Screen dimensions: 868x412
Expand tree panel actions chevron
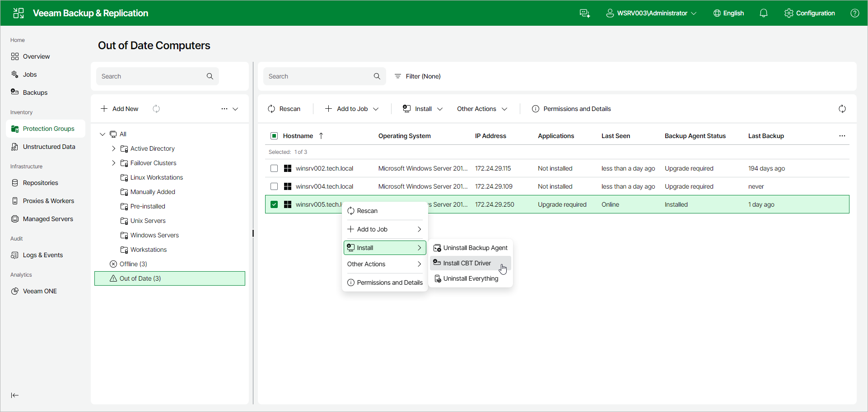pyautogui.click(x=235, y=109)
